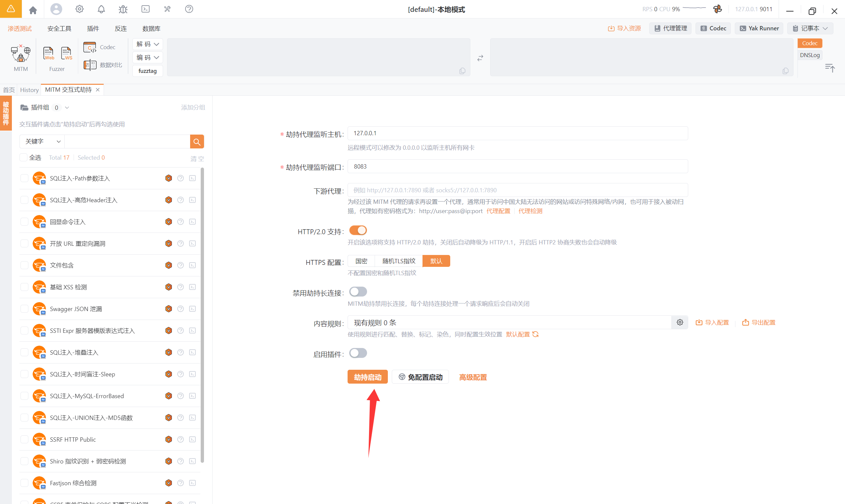Close the MITM 交互式劫持 tab
Screen dimensions: 845x504
(x=98, y=90)
